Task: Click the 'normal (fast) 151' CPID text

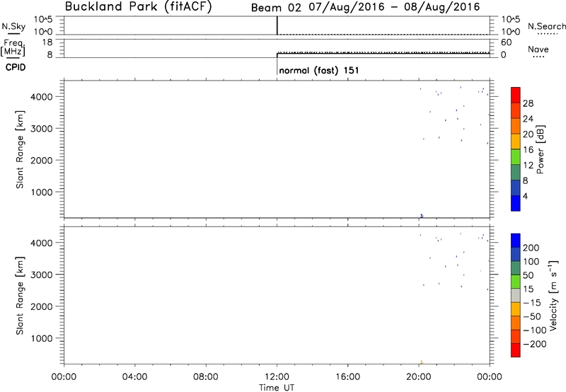Action: click(319, 70)
